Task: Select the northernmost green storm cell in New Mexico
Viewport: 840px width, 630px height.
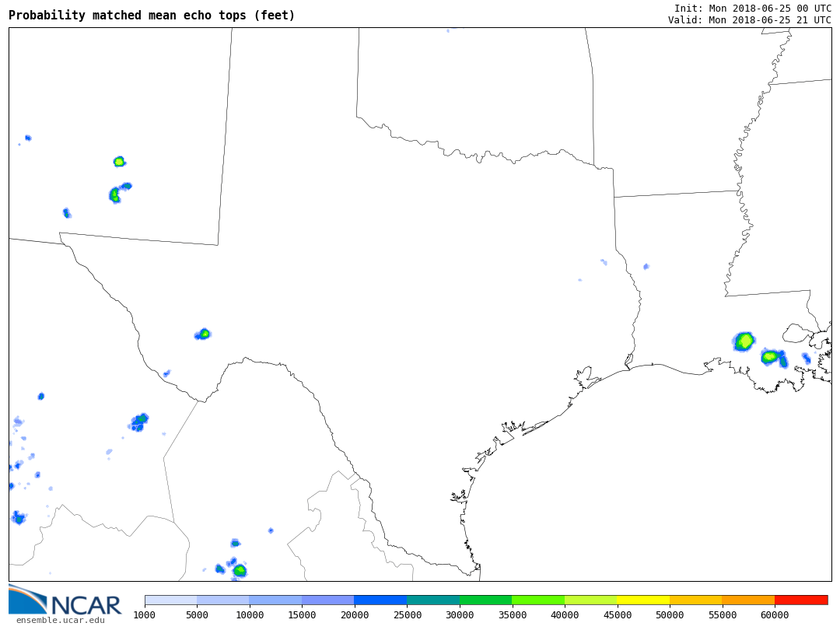Action: click(x=119, y=162)
